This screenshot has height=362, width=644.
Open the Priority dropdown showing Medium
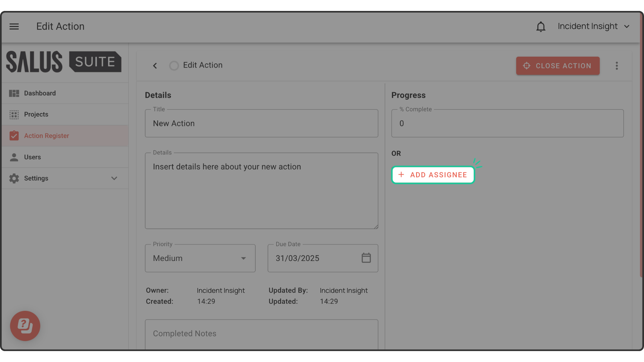pyautogui.click(x=200, y=258)
